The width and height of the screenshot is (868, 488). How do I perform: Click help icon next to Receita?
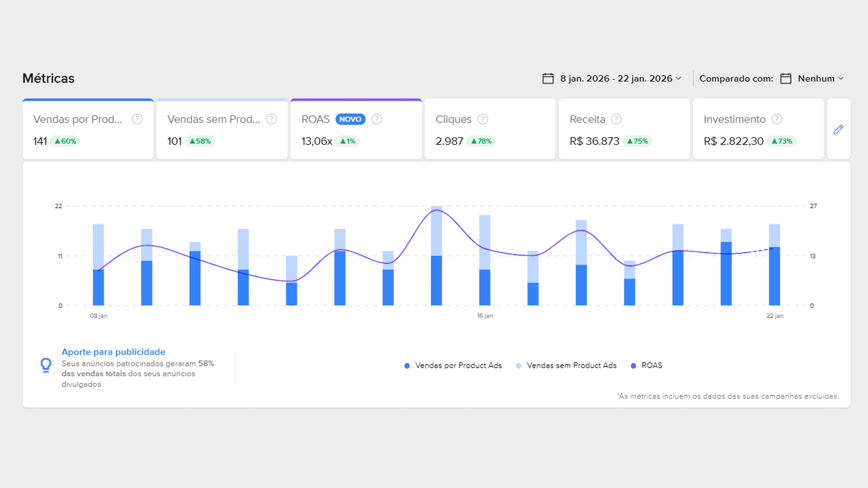point(616,119)
